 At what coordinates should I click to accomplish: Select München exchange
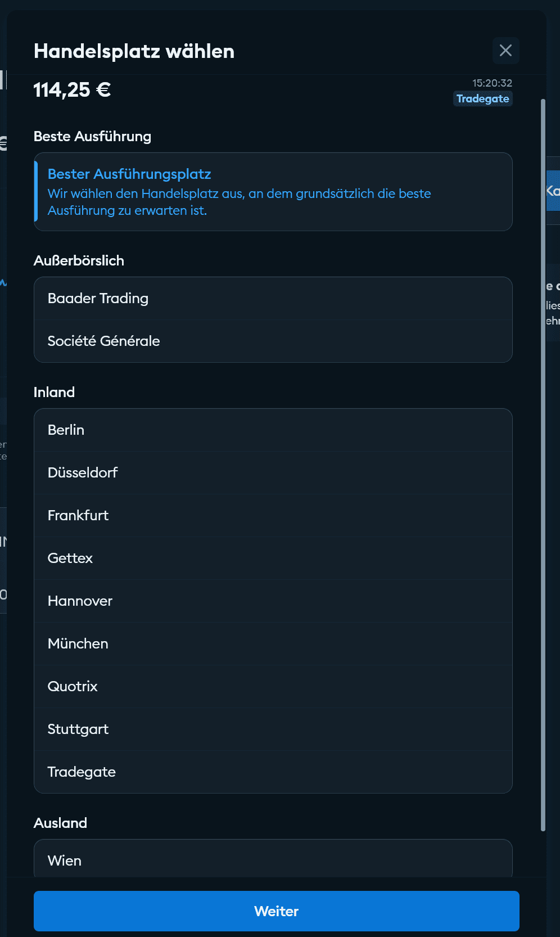pyautogui.click(x=273, y=643)
